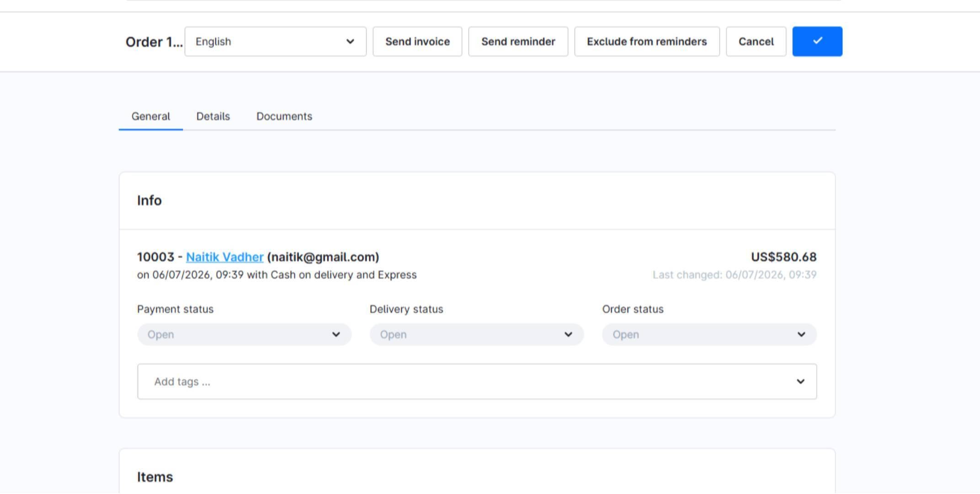980x494 pixels.
Task: Click the Order status chevron arrow
Action: click(801, 334)
